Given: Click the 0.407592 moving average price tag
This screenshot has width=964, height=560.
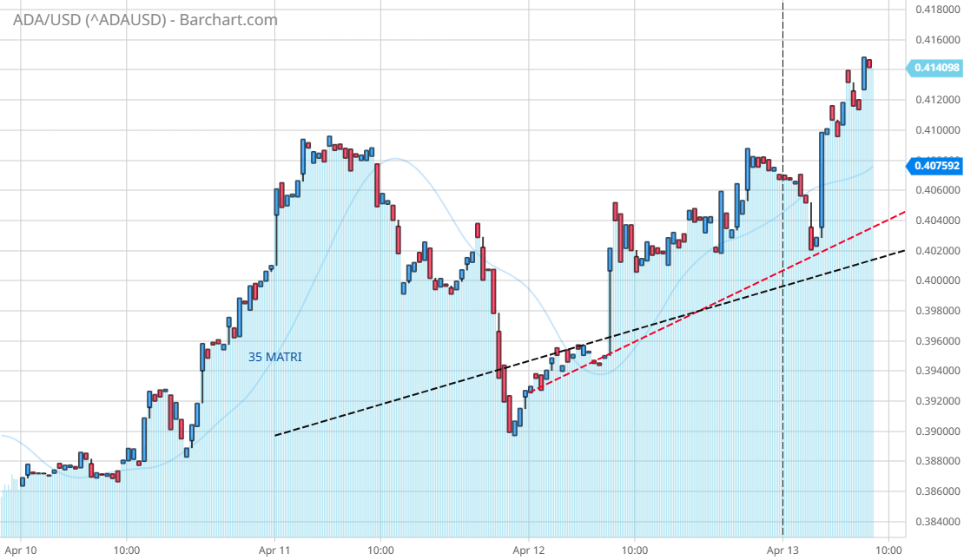Looking at the screenshot, I should pyautogui.click(x=934, y=165).
